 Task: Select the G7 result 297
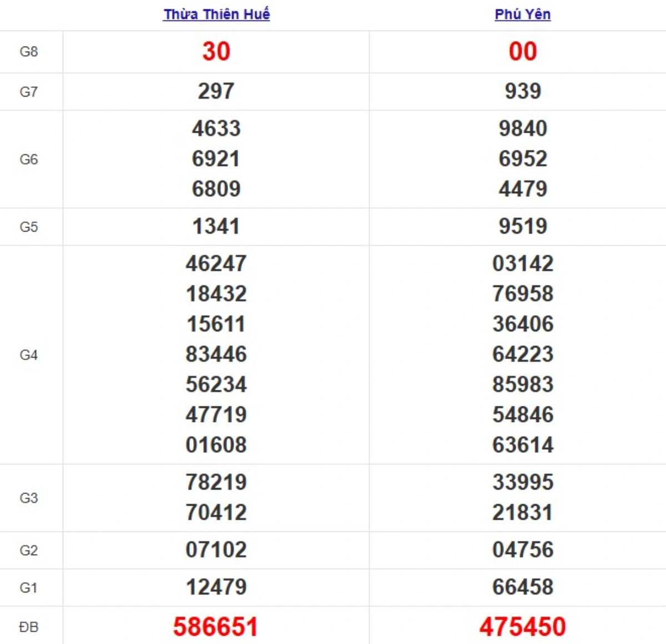click(216, 91)
